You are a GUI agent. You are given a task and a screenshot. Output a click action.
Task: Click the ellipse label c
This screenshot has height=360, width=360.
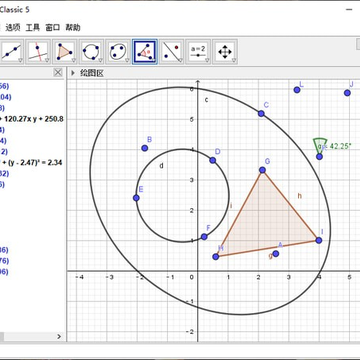click(207, 100)
